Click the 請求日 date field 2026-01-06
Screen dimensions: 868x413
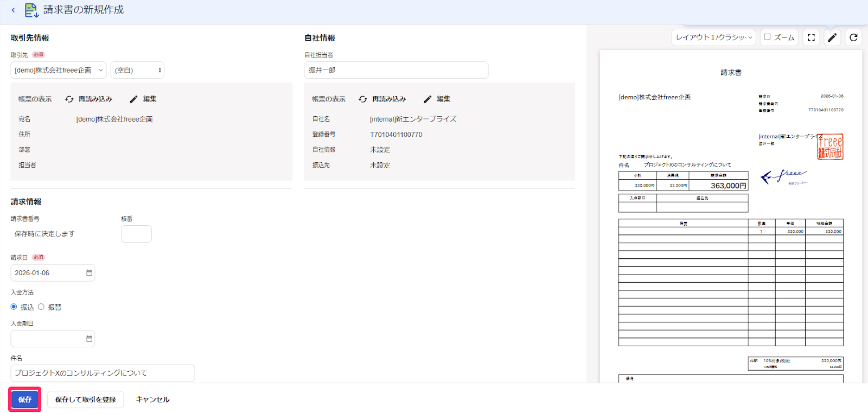pos(53,273)
